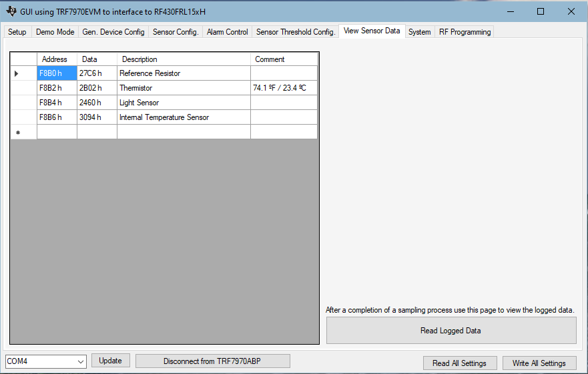
Task: Select the Reference Resistor description cell
Action: 184,73
